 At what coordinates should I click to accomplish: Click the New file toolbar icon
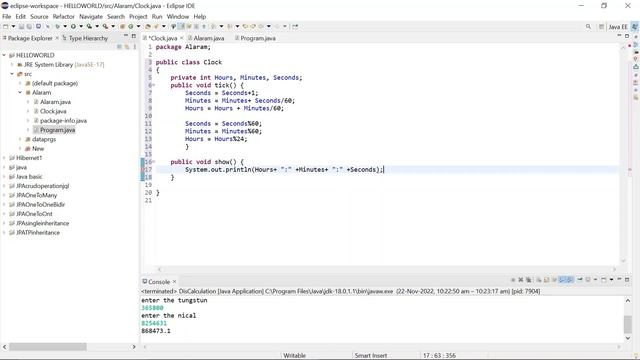point(5,27)
